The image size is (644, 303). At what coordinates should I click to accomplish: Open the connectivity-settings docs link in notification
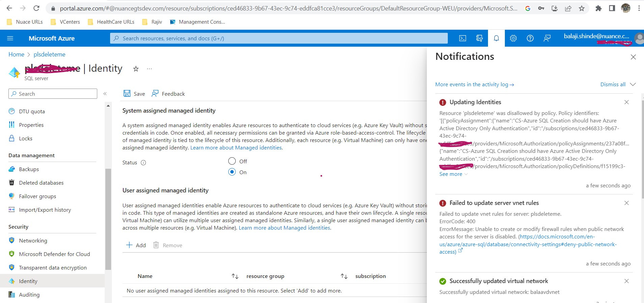pos(528,244)
